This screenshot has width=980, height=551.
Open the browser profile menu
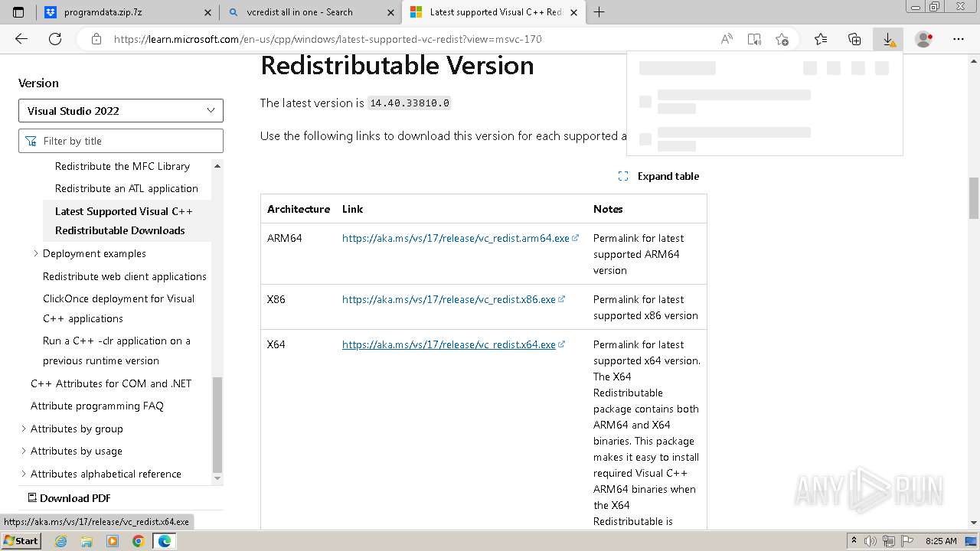point(924,39)
